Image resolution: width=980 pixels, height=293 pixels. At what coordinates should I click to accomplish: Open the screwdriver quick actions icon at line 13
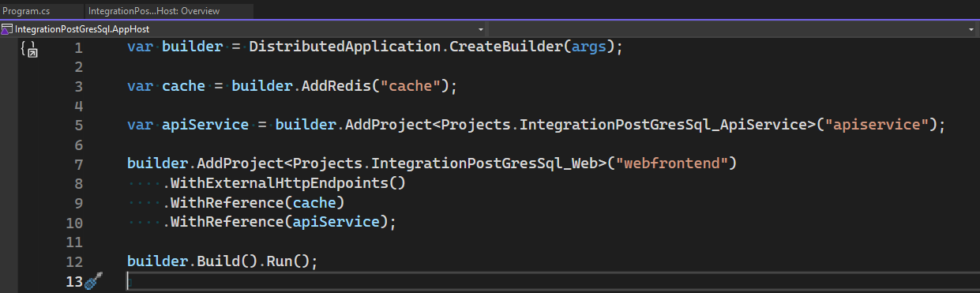pyautogui.click(x=93, y=281)
